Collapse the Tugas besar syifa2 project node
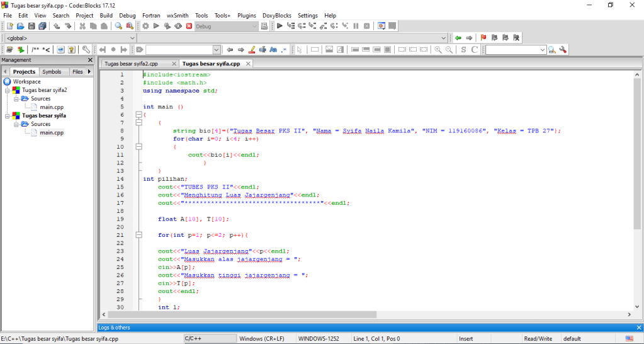 pyautogui.click(x=8, y=90)
